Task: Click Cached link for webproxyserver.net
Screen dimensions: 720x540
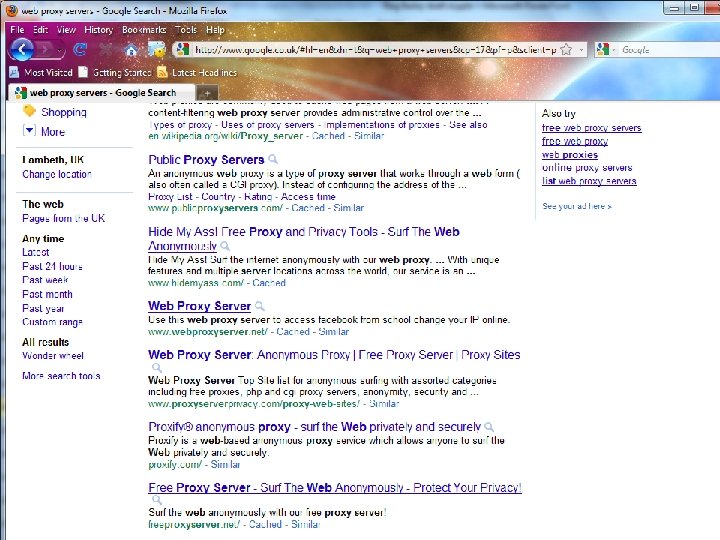Action: pos(292,332)
